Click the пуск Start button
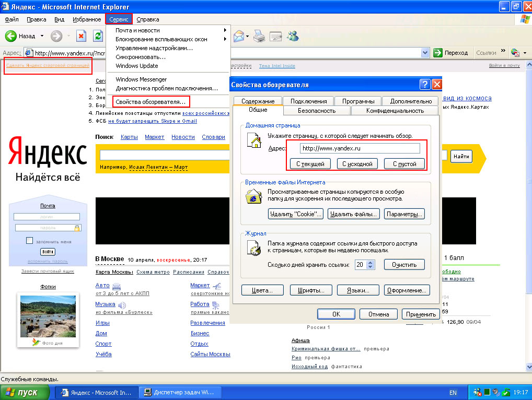The height and width of the screenshot is (400, 532). (25, 392)
